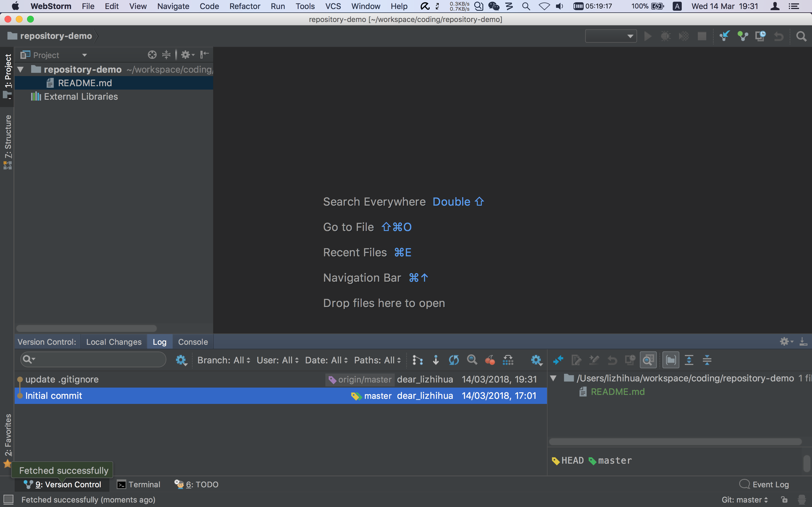Open the VCS menu
The height and width of the screenshot is (507, 812).
tap(332, 6)
